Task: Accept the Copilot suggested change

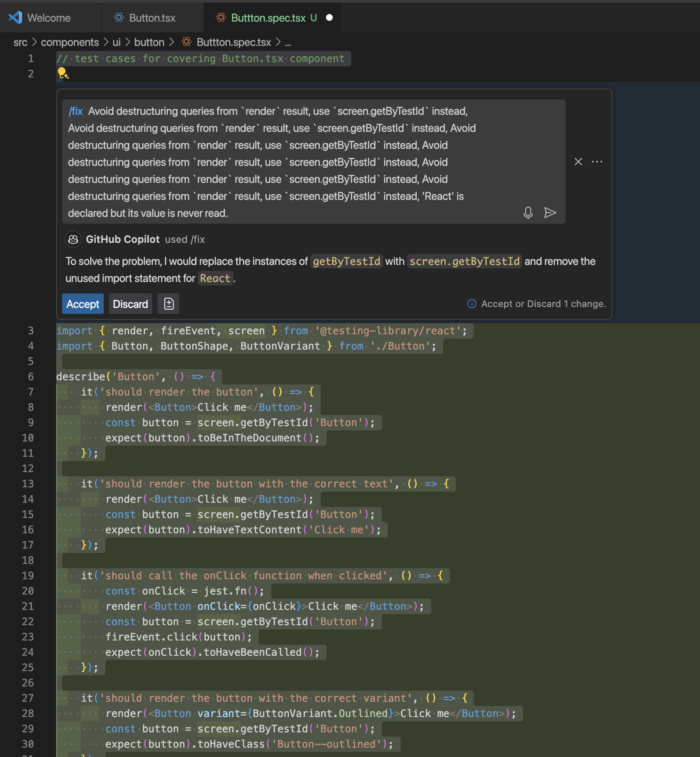Action: pos(83,304)
